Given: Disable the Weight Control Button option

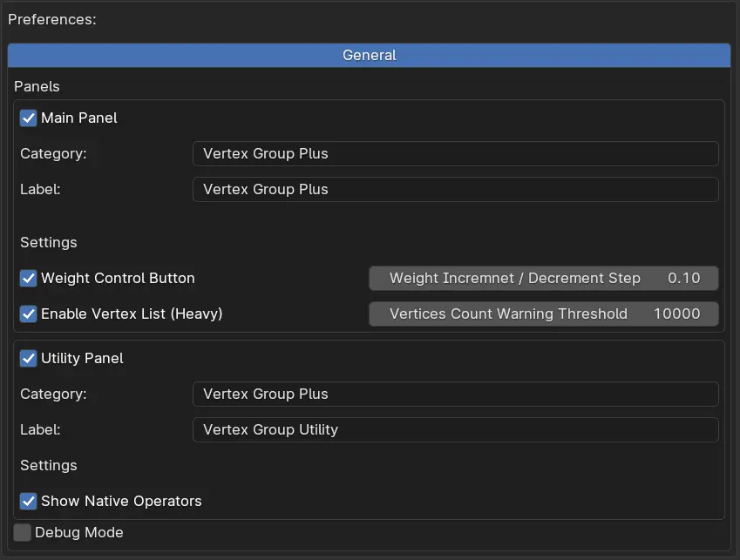Looking at the screenshot, I should click(29, 278).
